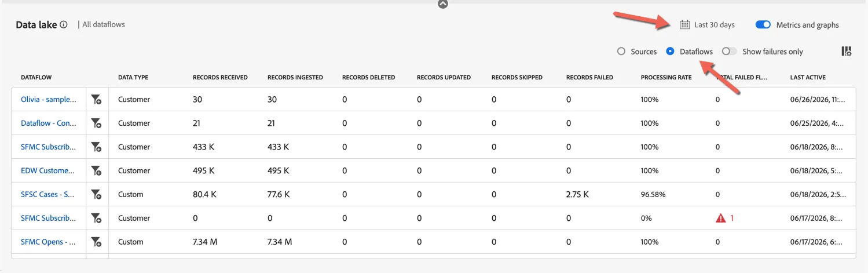Sort by Records Deleted column header

[x=369, y=78]
